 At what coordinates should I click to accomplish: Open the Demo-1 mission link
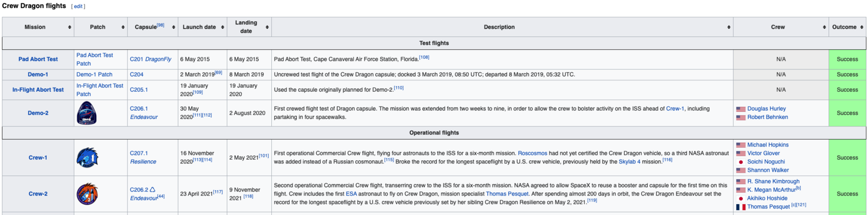tap(38, 74)
